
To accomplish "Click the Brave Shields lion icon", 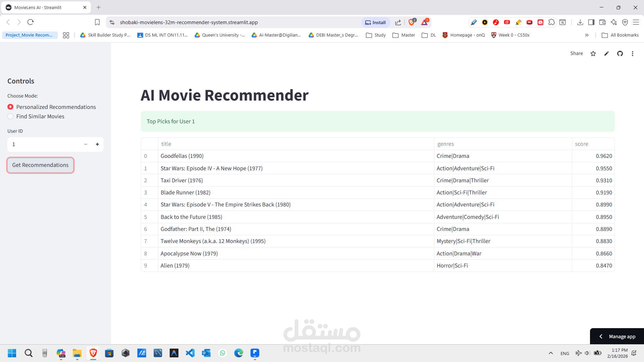I will click(x=412, y=22).
